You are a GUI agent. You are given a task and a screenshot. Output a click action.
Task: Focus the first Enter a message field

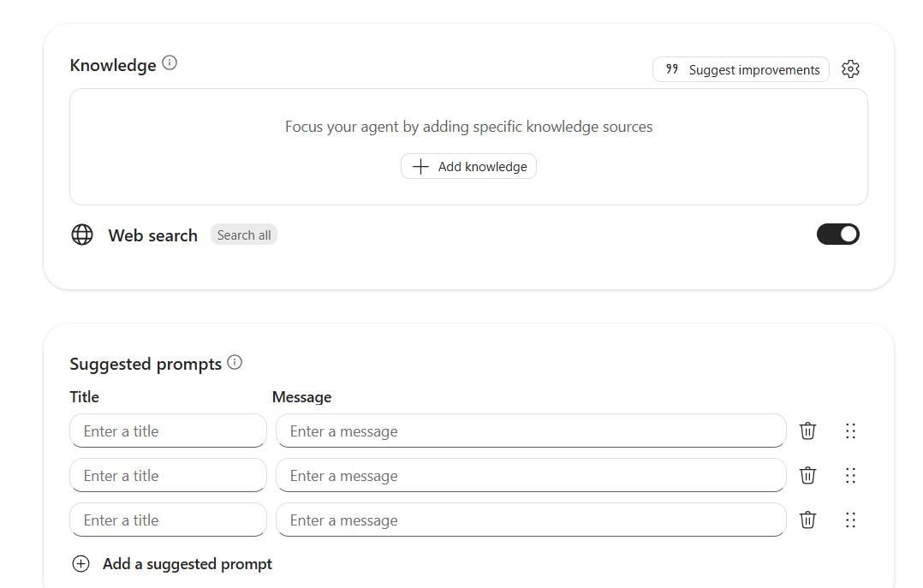point(531,431)
